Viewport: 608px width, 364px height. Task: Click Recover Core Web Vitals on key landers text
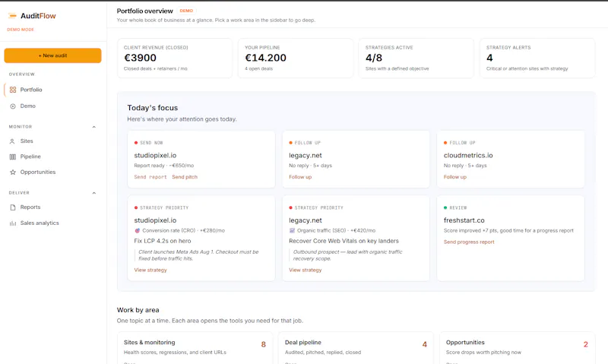(x=344, y=241)
